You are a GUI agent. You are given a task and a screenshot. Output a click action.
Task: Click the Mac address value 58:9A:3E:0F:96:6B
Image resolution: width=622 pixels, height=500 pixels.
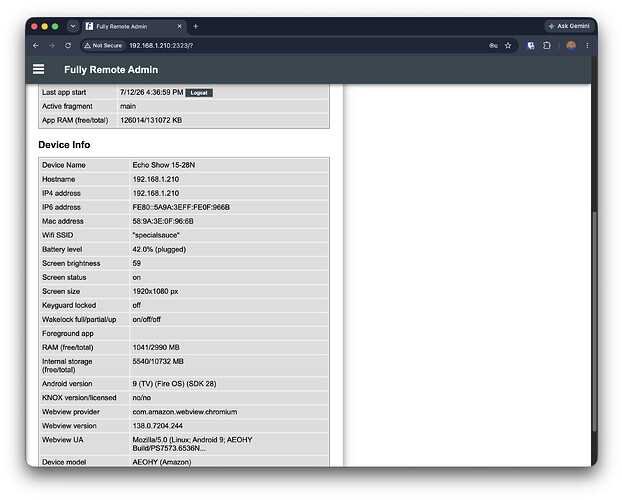point(163,221)
